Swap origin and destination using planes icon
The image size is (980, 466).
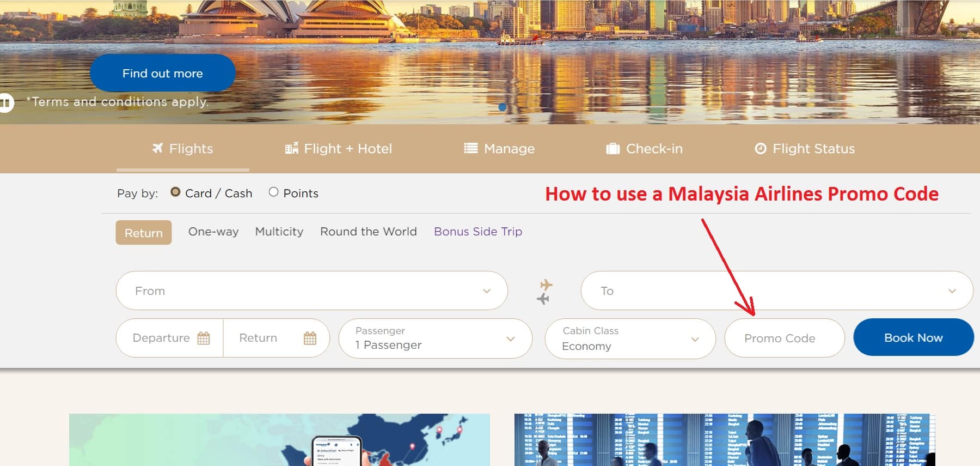point(544,292)
